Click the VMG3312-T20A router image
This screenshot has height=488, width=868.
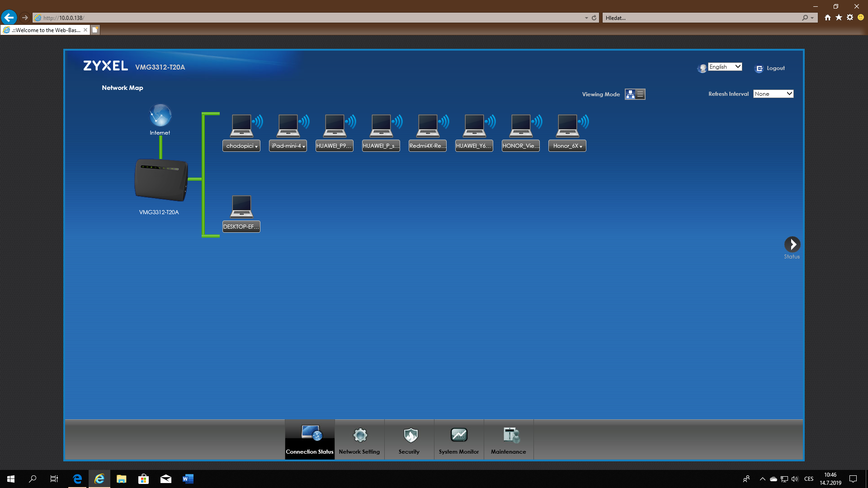point(161,180)
